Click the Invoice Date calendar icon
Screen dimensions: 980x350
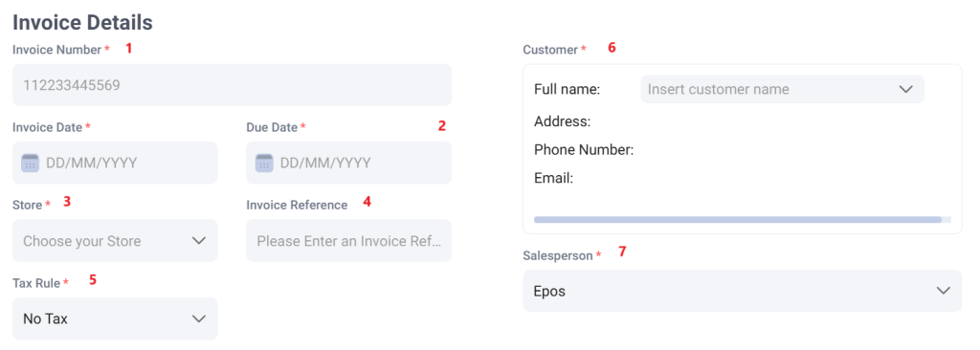click(30, 164)
